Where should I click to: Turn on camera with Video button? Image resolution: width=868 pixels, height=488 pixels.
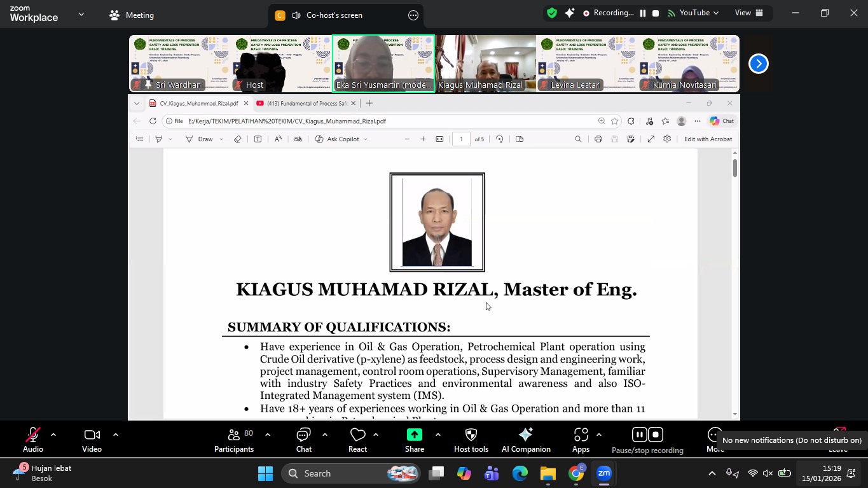[92, 440]
